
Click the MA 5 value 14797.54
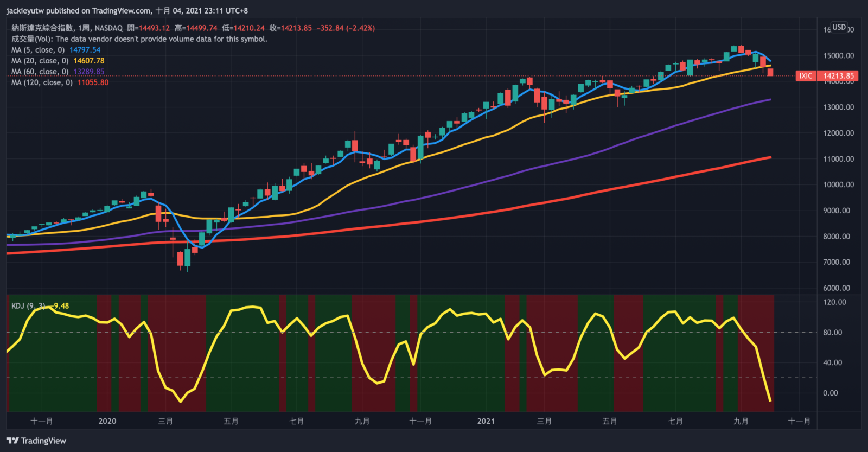point(85,50)
